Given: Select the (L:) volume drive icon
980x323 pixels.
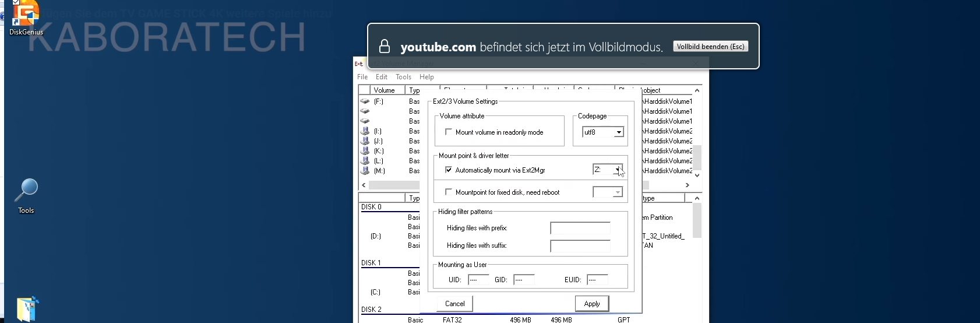Looking at the screenshot, I should tap(365, 161).
